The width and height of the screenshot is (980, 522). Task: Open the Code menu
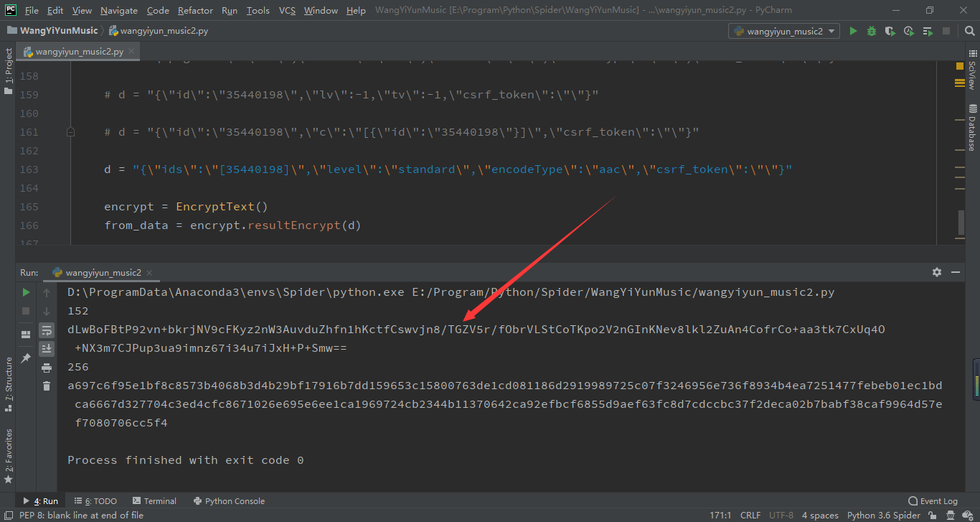(158, 10)
